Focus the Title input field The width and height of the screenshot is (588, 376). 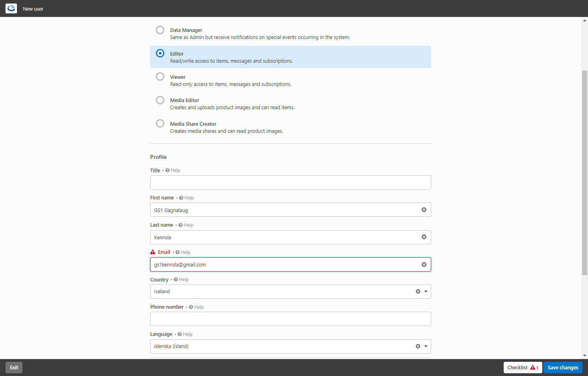pos(290,182)
